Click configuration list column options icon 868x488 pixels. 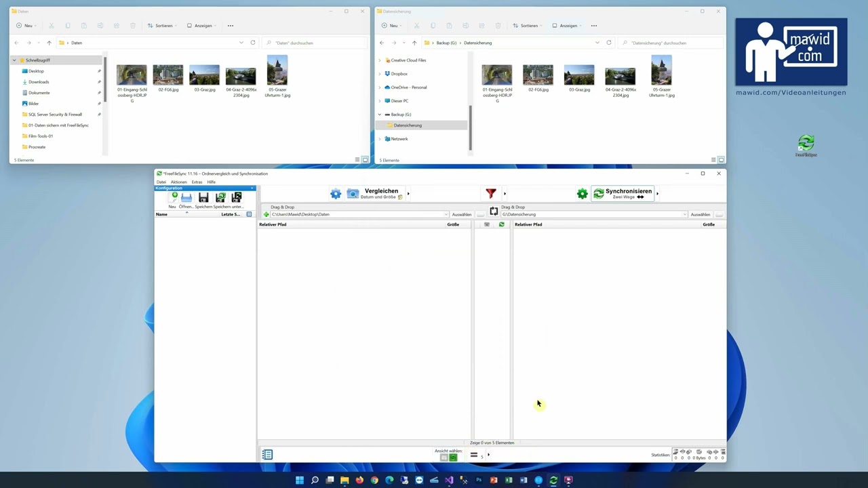[249, 214]
